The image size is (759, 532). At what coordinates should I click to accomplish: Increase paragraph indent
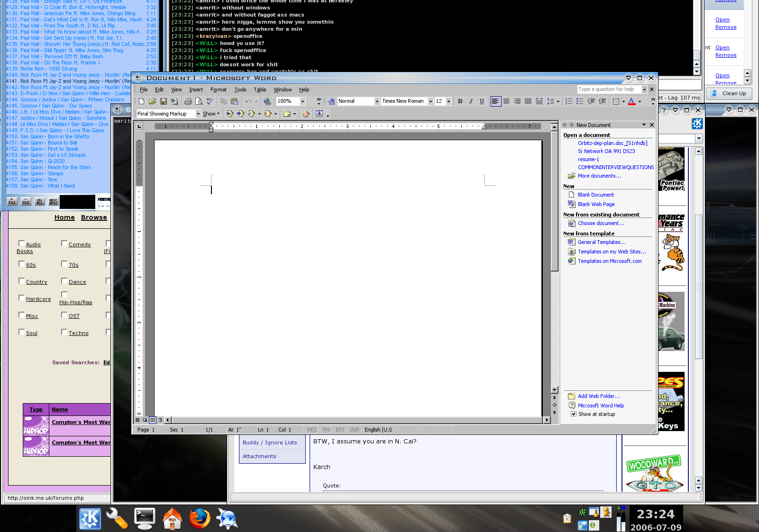(602, 101)
